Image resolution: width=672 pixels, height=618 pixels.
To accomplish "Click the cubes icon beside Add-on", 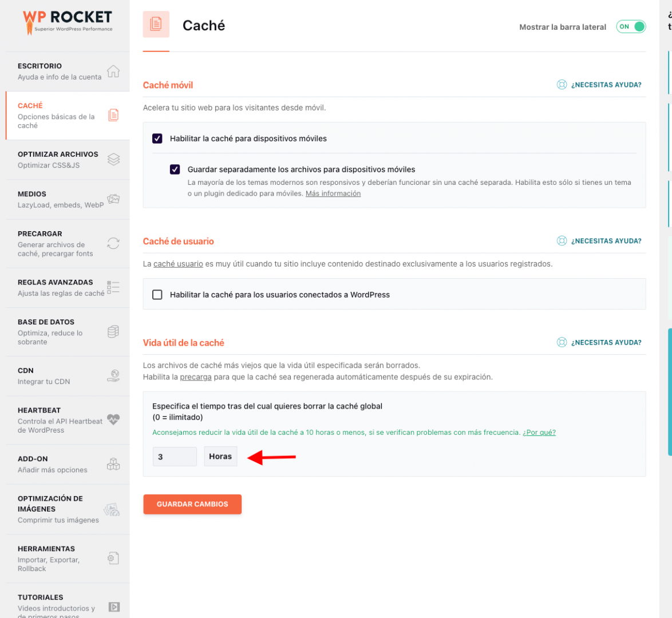I will tap(113, 464).
